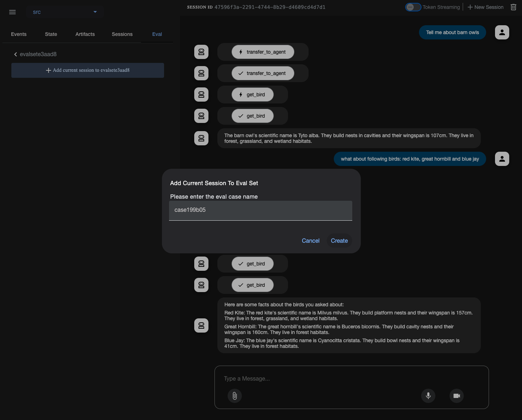Switch to the Events tab
The width and height of the screenshot is (522, 420).
[19, 34]
